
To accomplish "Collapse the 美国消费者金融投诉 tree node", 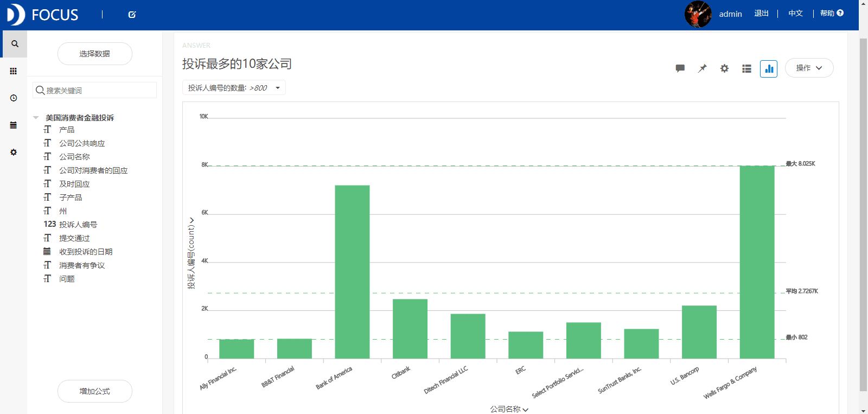I will 36,118.
